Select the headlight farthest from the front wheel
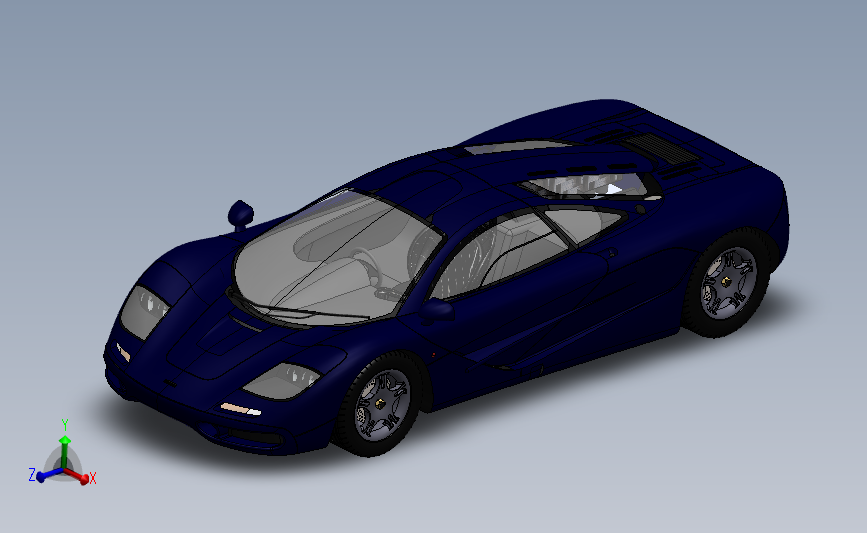The width and height of the screenshot is (867, 533). pyautogui.click(x=144, y=311)
